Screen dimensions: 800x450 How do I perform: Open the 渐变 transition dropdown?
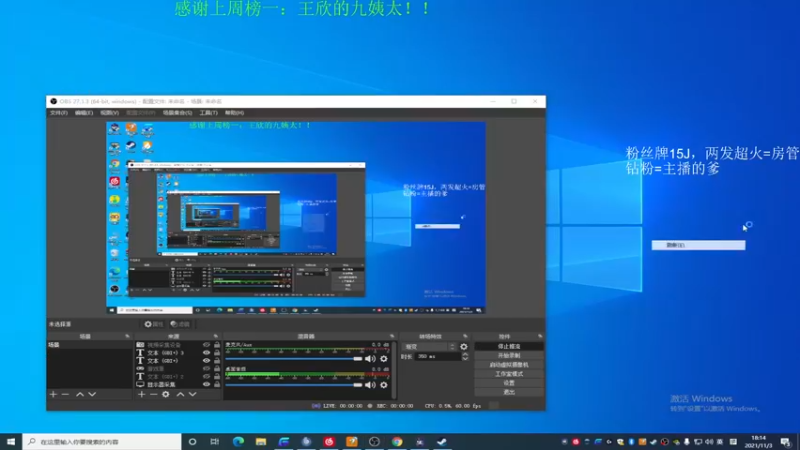click(429, 346)
